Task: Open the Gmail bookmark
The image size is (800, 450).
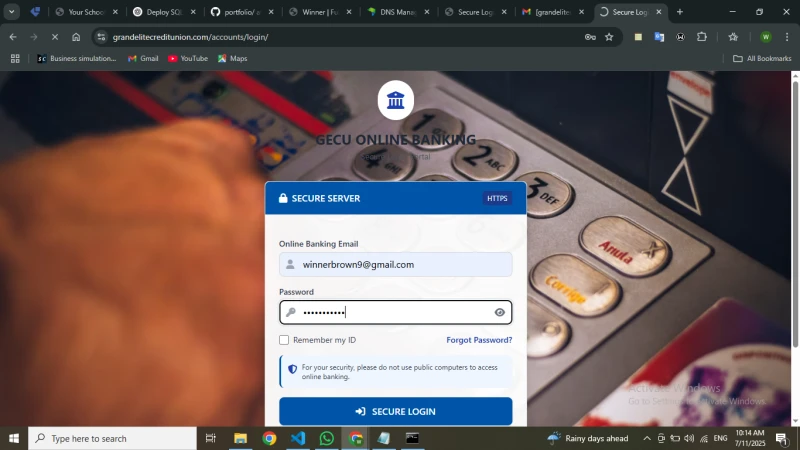Action: coord(143,59)
